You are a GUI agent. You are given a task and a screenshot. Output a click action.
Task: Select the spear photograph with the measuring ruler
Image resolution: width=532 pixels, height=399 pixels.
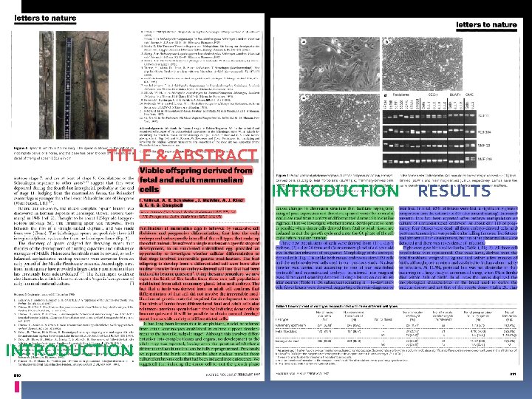[x=82, y=85]
